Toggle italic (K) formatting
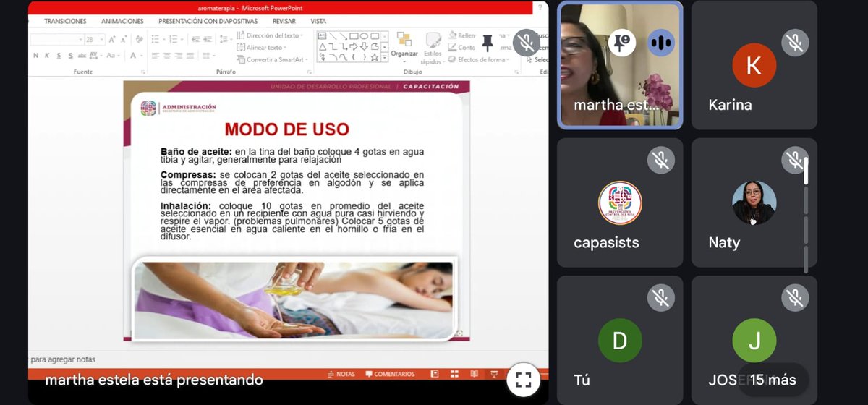 click(48, 56)
